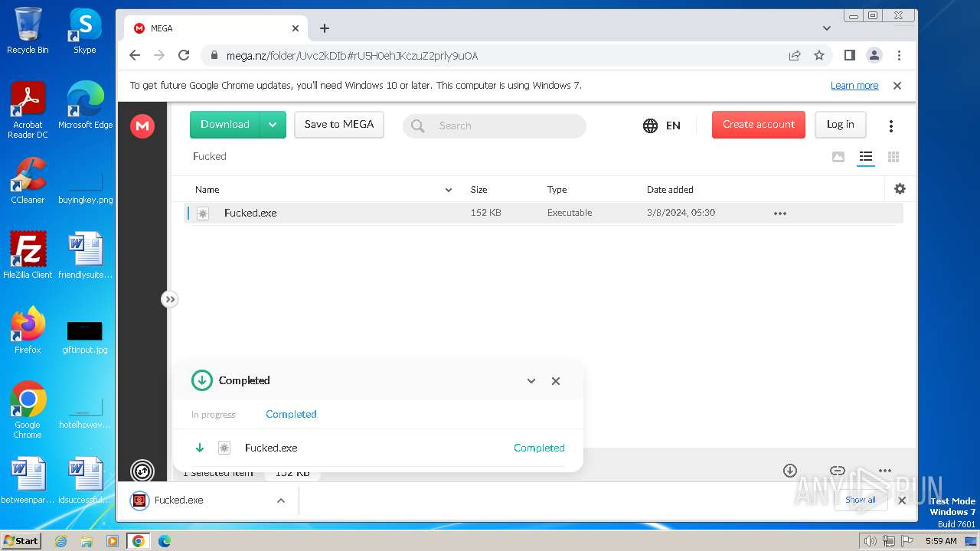Click the green Download button
Viewport: 980px width, 551px height.
[x=225, y=125]
